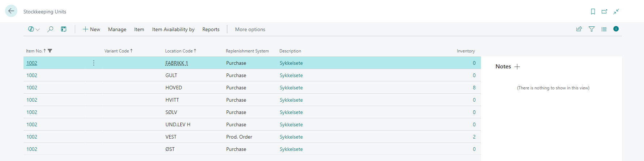Click the back arrow button
The width and height of the screenshot is (644, 161).
point(11,11)
